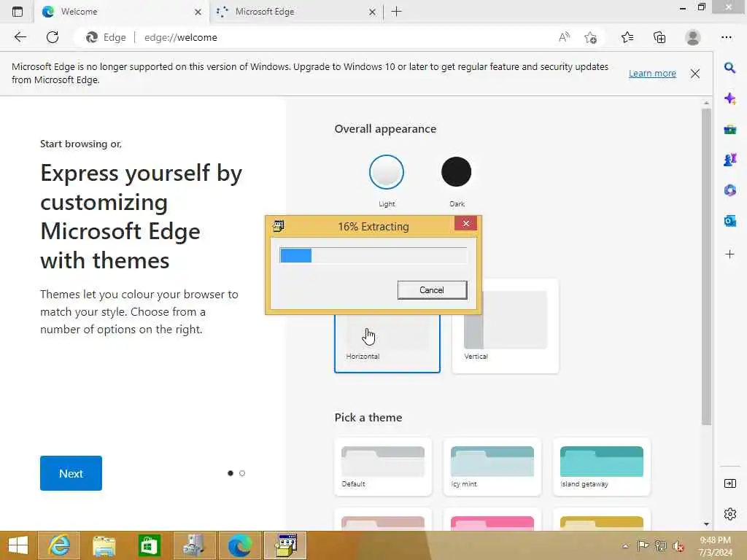This screenshot has width=747, height=560.
Task: Go to second page indicator dot
Action: coord(242,473)
